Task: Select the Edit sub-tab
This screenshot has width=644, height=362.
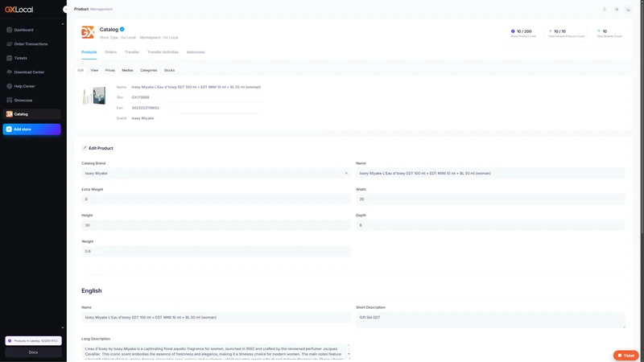Action: 80,70
